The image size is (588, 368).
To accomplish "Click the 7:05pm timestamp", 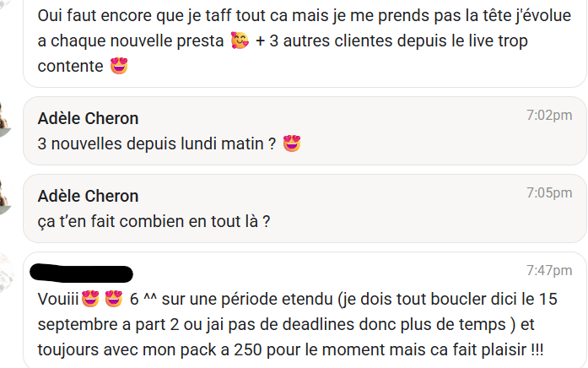I will (549, 192).
